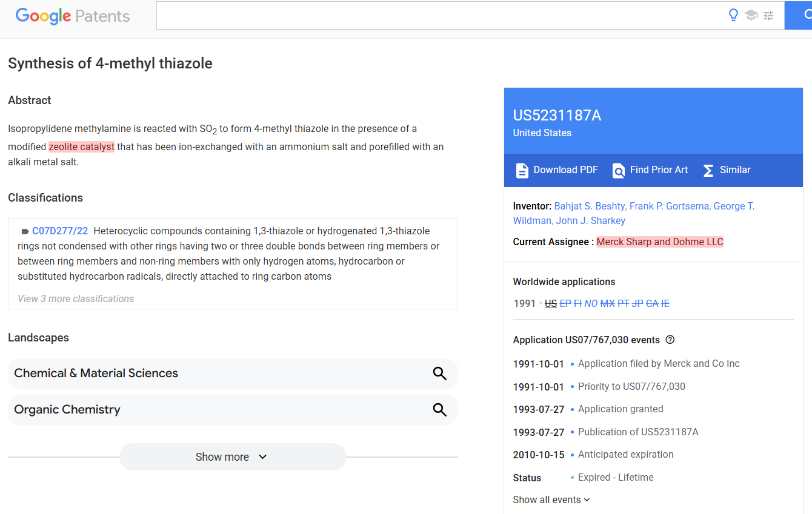Open classification code C07D277/22
The image size is (812, 514).
pos(60,231)
